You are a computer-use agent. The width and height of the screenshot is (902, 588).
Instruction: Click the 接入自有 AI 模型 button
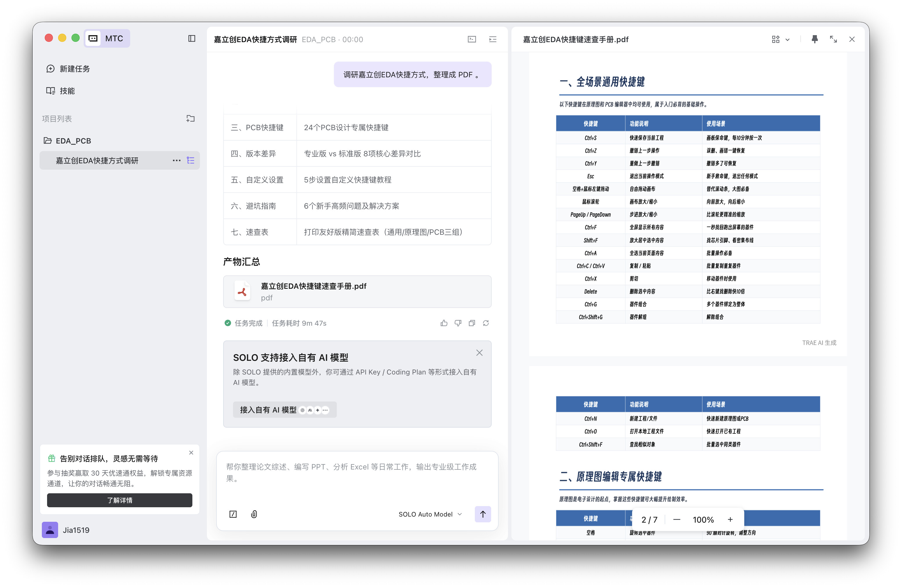point(284,410)
